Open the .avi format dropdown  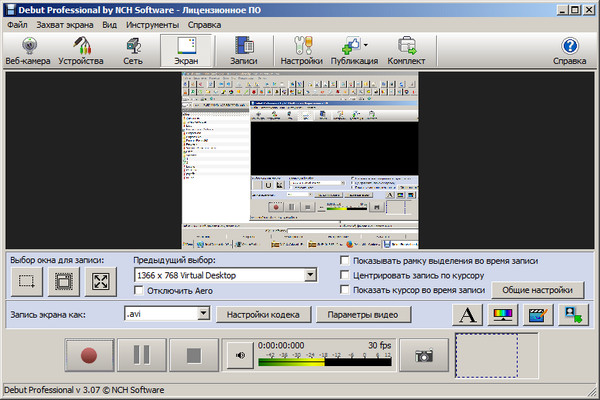203,315
